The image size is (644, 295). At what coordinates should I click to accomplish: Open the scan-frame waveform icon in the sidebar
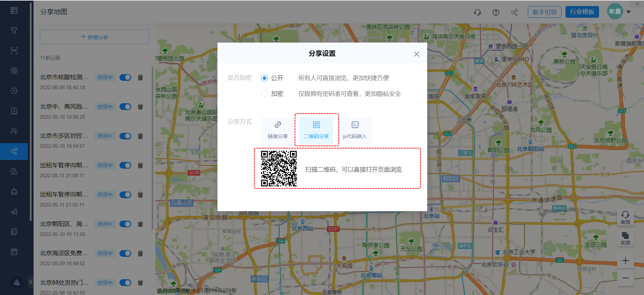click(x=14, y=51)
